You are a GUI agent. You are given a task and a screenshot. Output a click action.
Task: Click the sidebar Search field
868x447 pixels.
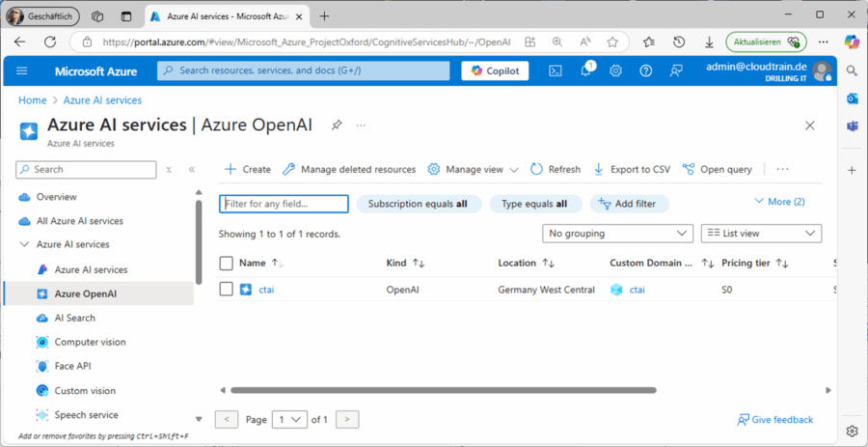coord(86,170)
